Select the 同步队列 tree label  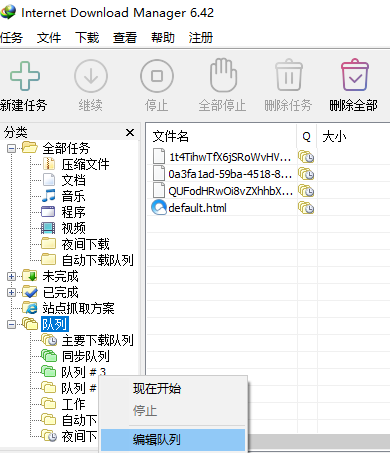86,356
